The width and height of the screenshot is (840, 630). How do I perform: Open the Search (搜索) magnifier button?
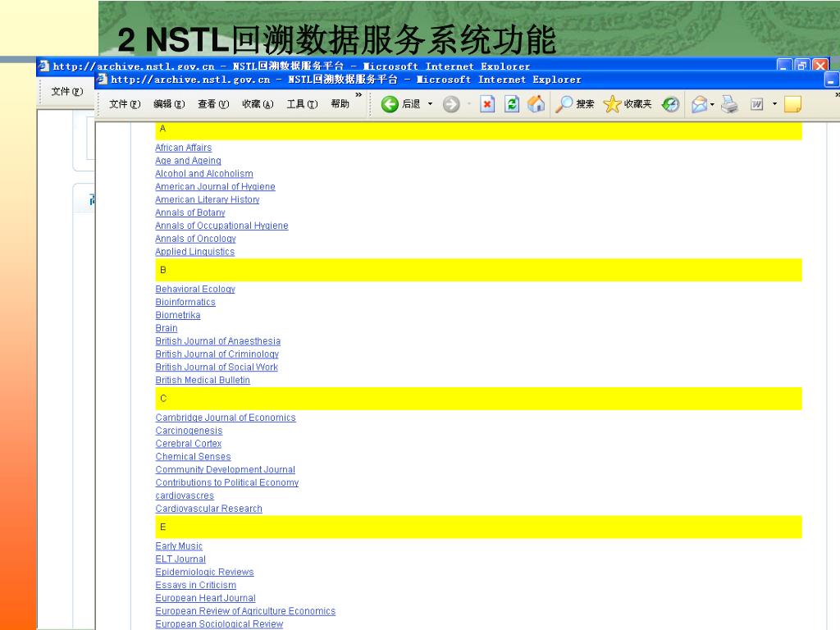coord(574,104)
